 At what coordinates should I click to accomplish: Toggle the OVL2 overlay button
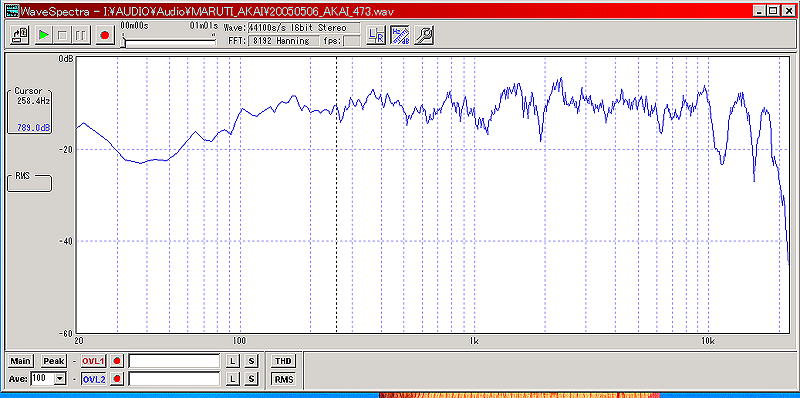tap(93, 379)
